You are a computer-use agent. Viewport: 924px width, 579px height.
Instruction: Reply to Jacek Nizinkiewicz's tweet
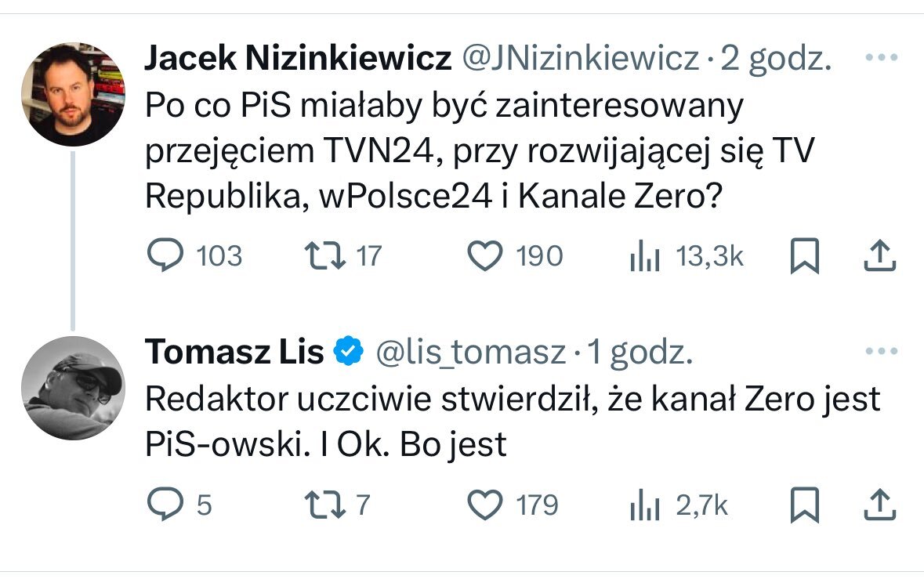[166, 256]
